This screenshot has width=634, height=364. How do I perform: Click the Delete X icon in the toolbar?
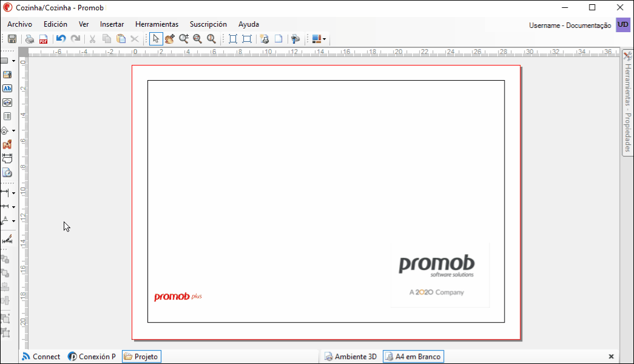[135, 39]
